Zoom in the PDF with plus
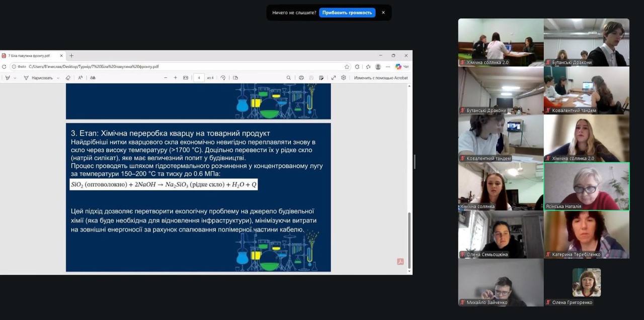Screen dimensions: 644x320 tap(175, 78)
